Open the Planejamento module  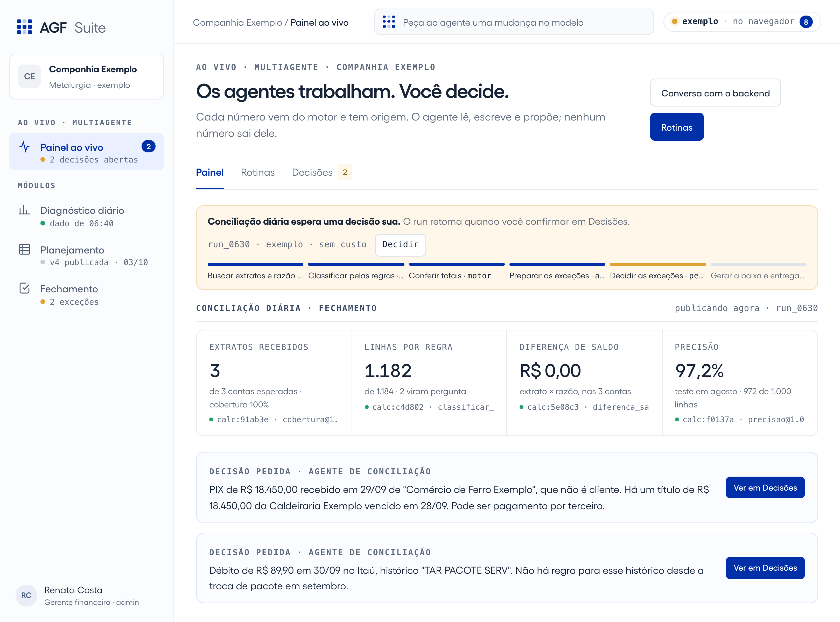click(x=87, y=256)
